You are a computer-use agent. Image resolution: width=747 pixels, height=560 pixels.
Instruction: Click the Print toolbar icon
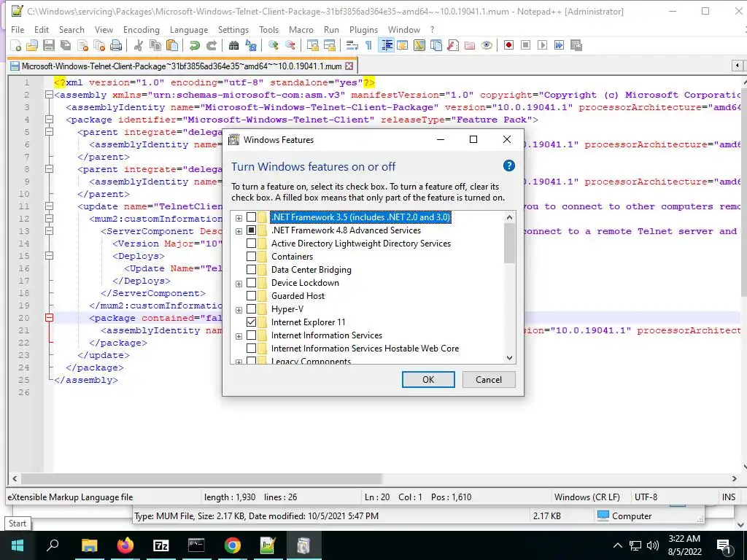[116, 45]
